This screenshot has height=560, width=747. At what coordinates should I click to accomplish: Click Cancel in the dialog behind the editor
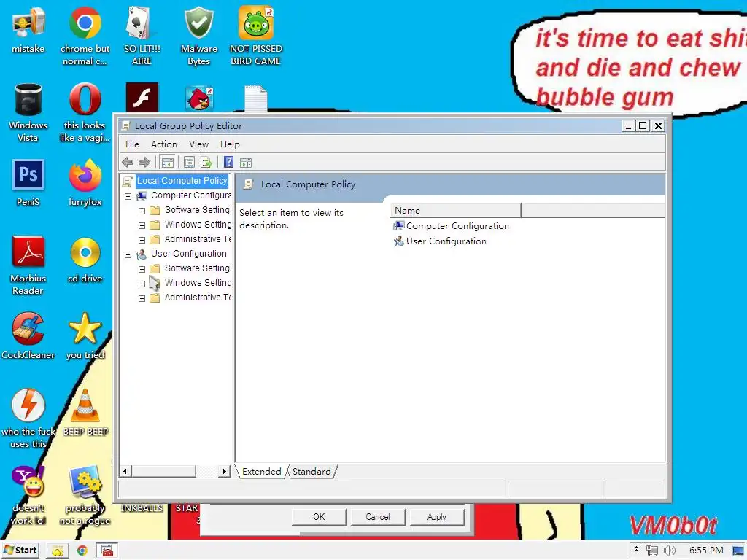[x=378, y=517]
